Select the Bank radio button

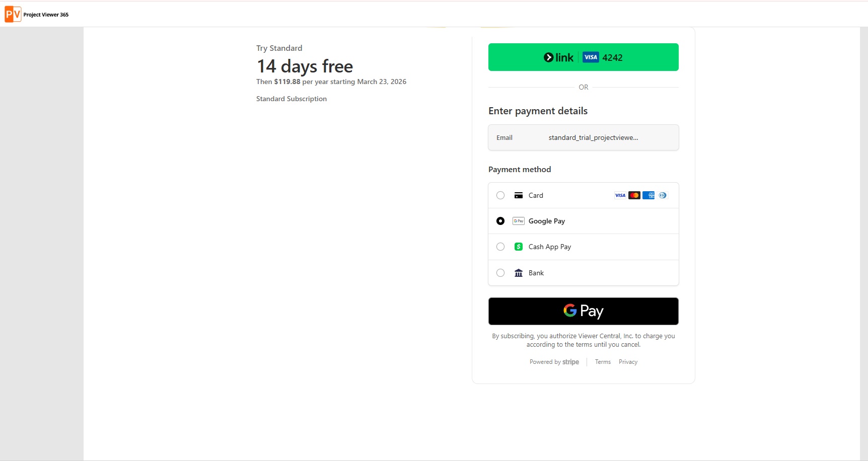pos(500,273)
